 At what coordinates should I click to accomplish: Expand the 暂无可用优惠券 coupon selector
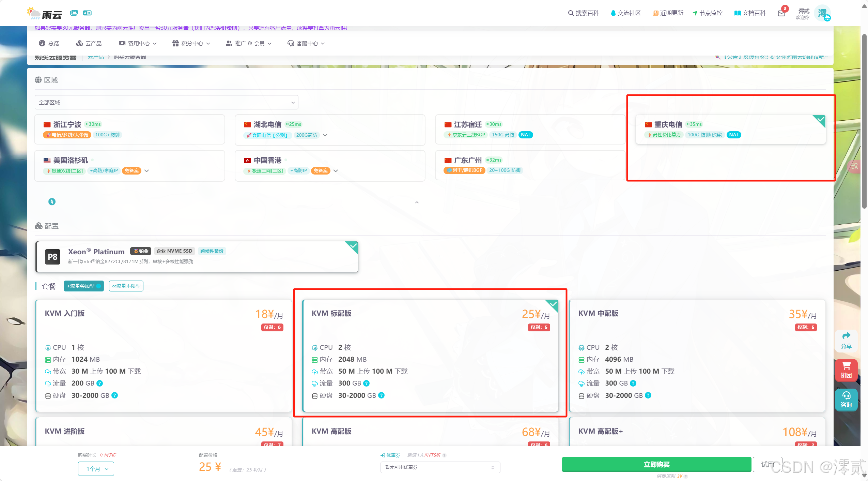click(440, 467)
